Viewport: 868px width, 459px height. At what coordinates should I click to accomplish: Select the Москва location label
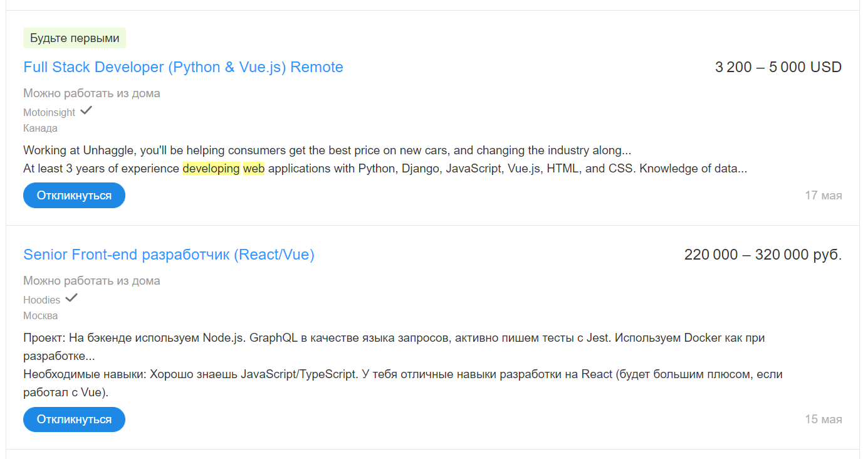click(x=40, y=315)
